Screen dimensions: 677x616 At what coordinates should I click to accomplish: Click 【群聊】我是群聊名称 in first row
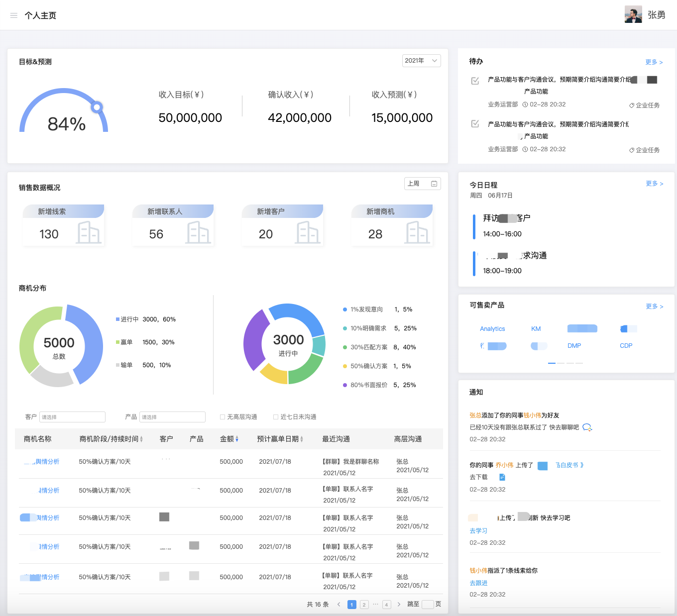click(x=351, y=462)
